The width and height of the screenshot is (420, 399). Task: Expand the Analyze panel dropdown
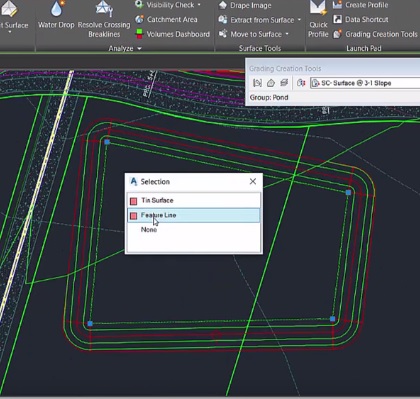[139, 49]
